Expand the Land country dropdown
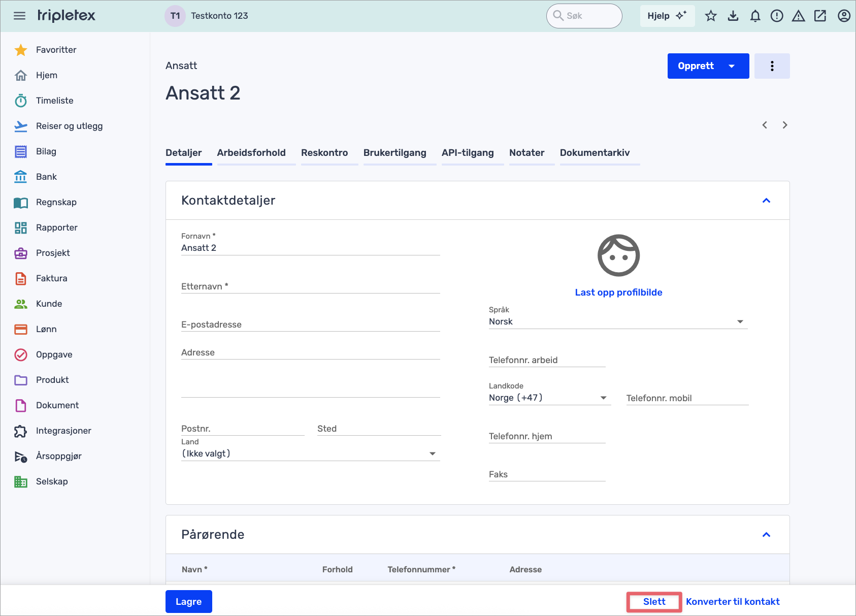856x616 pixels. (x=310, y=453)
